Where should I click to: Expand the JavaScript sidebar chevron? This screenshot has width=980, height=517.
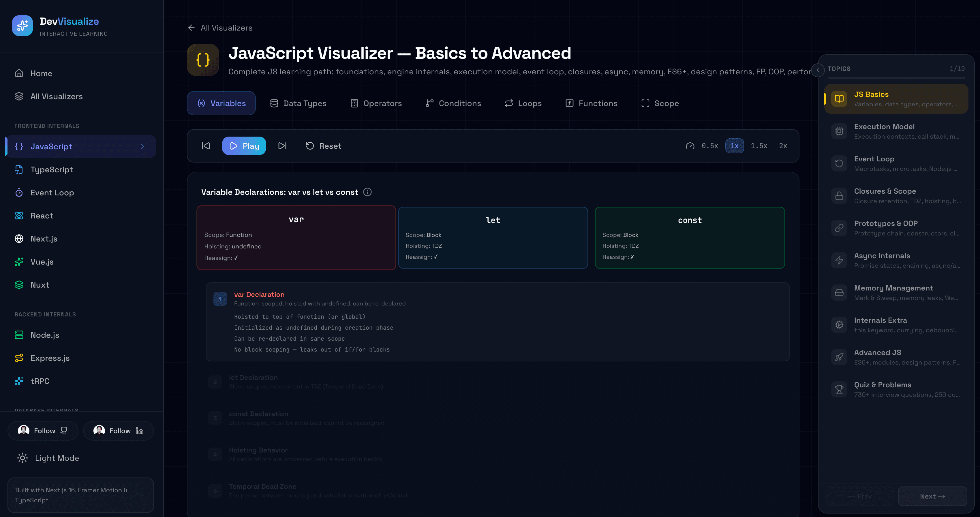[142, 146]
